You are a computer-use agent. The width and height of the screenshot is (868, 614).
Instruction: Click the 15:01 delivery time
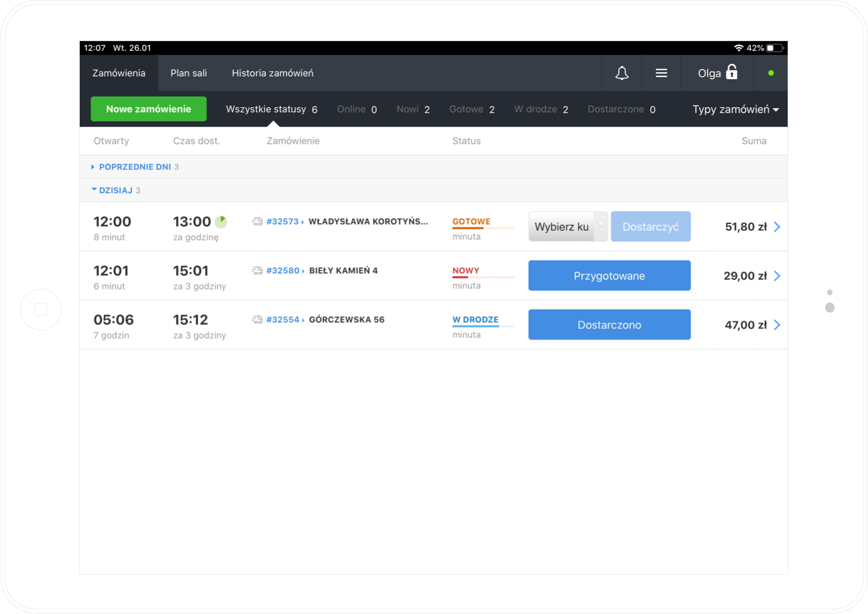[x=191, y=271]
